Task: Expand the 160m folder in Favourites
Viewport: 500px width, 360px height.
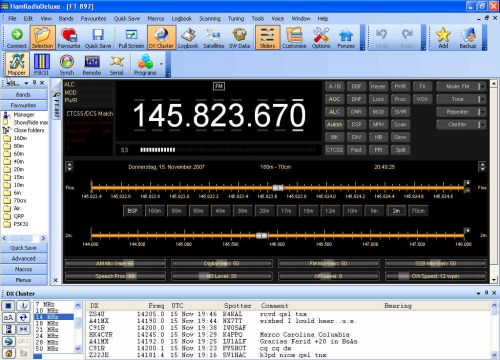Action: click(15, 138)
